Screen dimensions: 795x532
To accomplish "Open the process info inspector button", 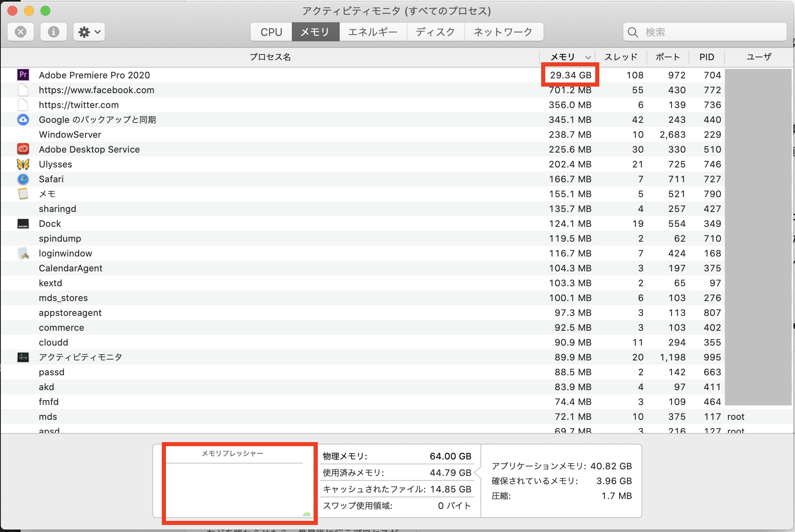I will pos(54,32).
